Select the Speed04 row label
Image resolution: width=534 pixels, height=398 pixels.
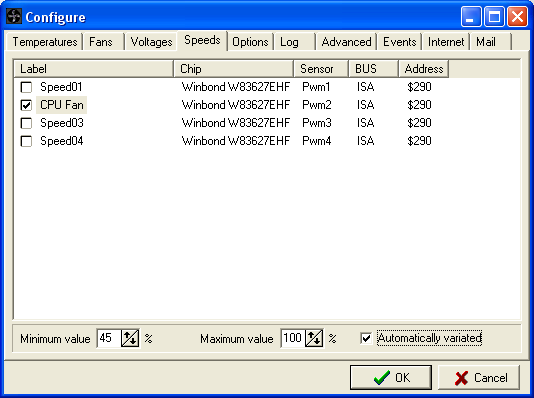point(62,141)
